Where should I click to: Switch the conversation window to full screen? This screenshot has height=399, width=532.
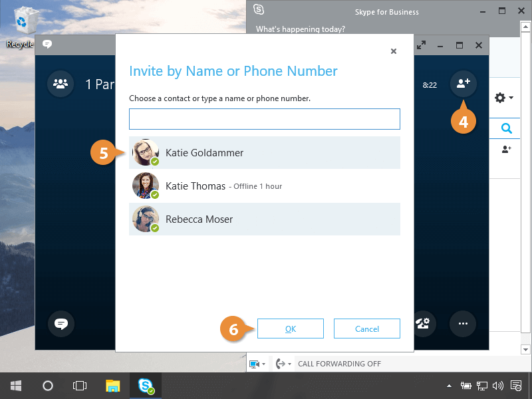tap(420, 45)
